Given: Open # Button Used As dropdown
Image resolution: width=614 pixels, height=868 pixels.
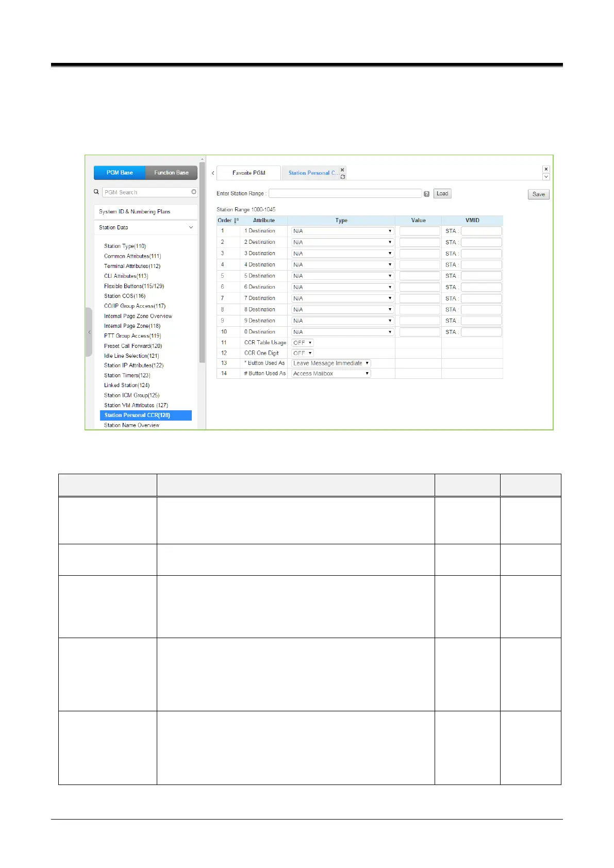Looking at the screenshot, I should click(331, 374).
